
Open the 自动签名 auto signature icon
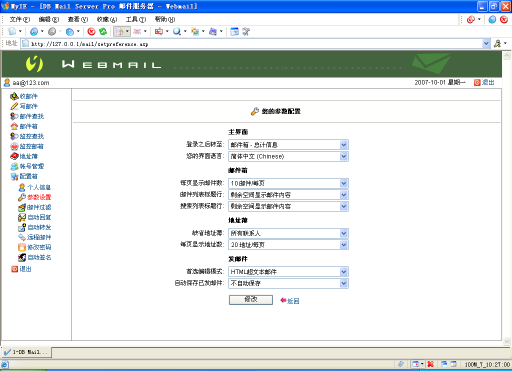click(x=22, y=257)
